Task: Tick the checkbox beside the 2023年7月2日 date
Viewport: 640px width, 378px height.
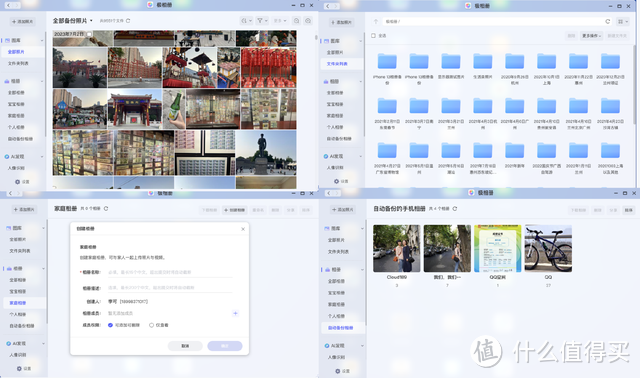Action: click(x=89, y=34)
